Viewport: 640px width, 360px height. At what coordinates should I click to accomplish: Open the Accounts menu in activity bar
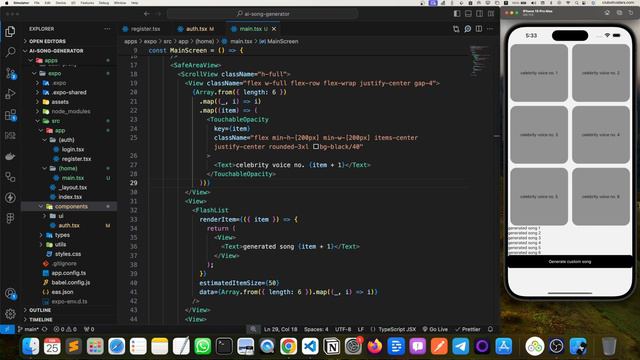point(10,293)
